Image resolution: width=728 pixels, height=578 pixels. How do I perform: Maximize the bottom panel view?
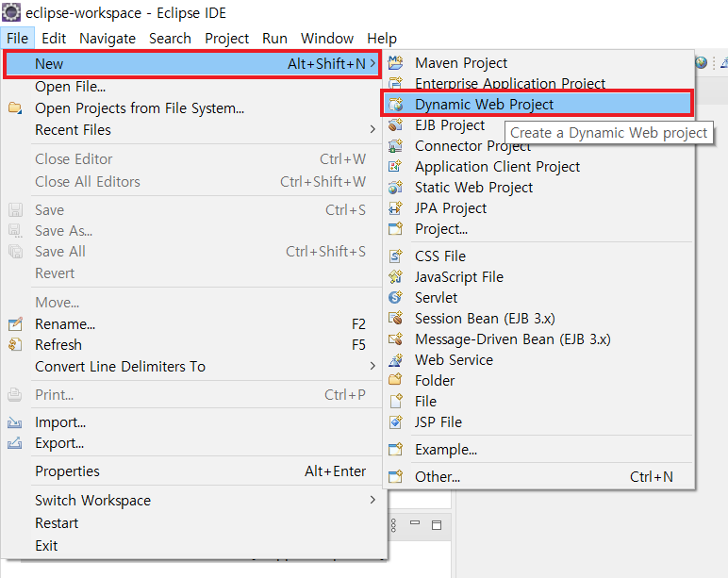point(437,525)
